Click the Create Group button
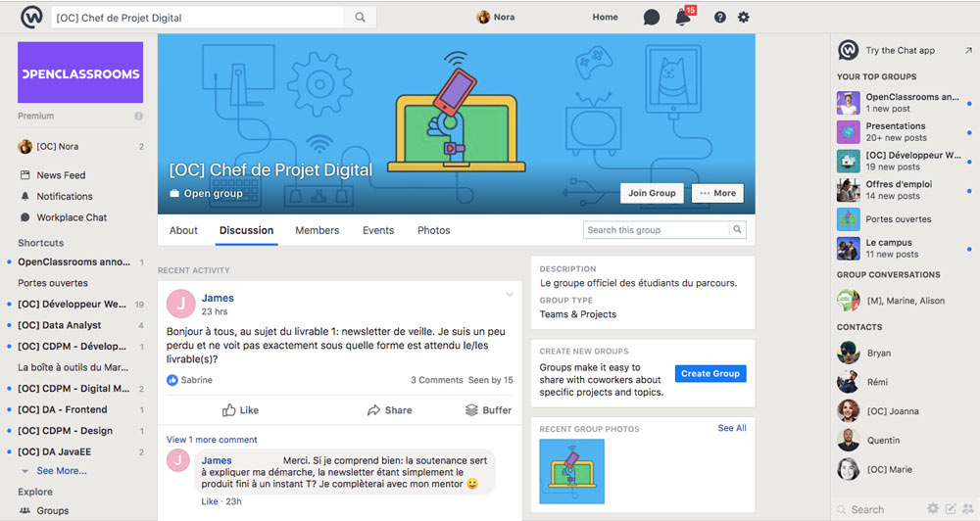 (710, 373)
